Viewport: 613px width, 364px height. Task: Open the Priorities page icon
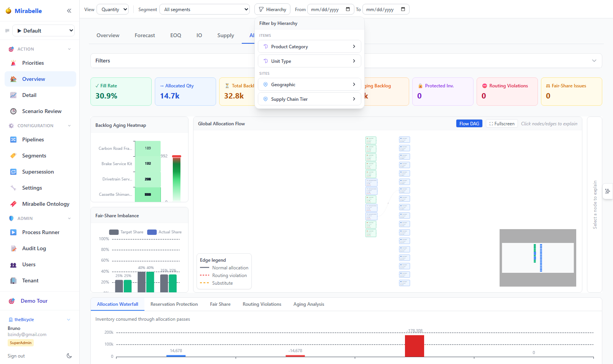(13, 63)
